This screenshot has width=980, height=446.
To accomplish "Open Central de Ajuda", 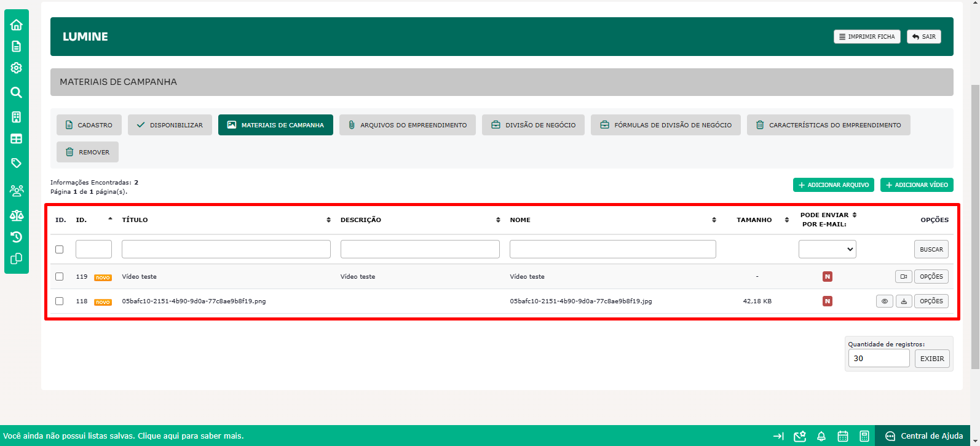I will (x=924, y=436).
